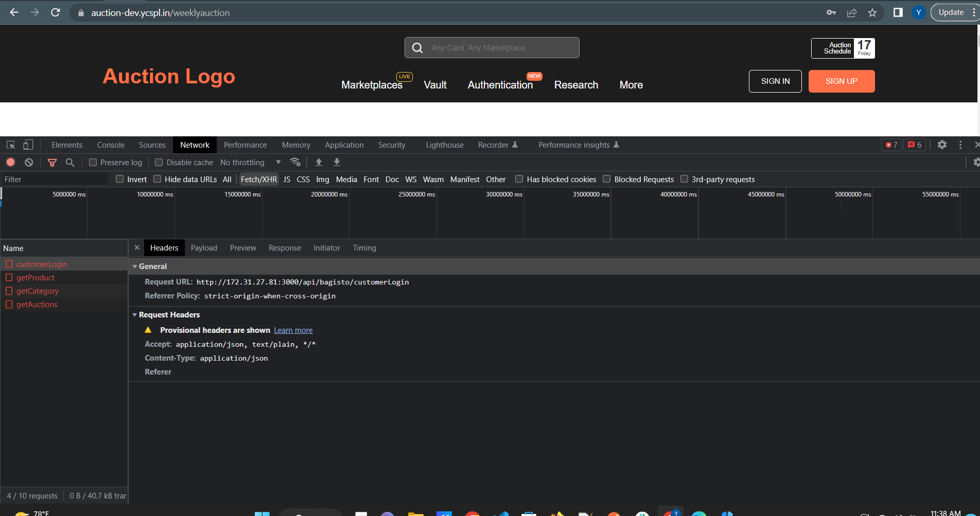Show All request types filter

227,179
